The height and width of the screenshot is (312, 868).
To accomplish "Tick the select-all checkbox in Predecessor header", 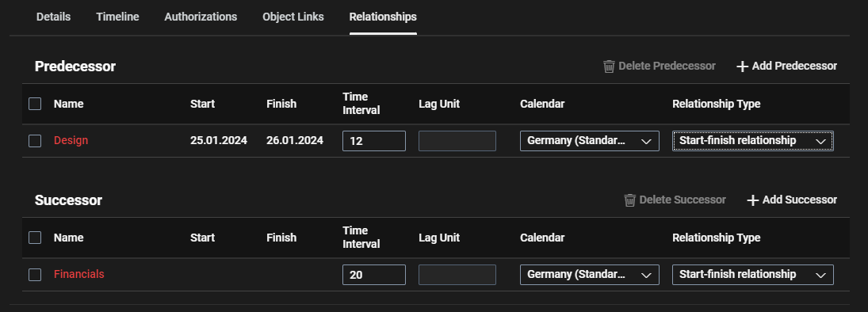I will pos(35,104).
